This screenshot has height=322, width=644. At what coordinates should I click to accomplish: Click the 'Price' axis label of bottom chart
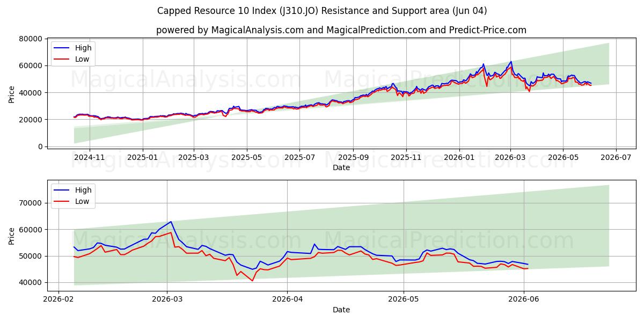(x=12, y=235)
